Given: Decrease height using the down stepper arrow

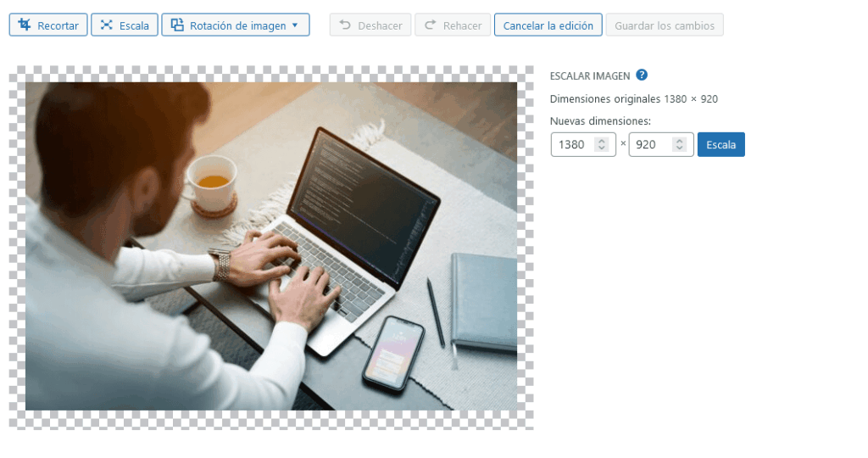Looking at the screenshot, I should (679, 148).
